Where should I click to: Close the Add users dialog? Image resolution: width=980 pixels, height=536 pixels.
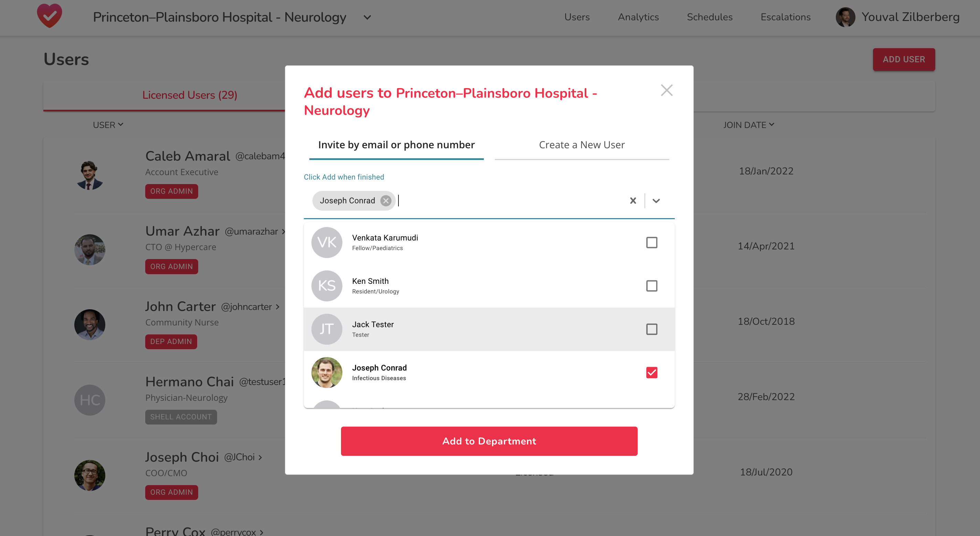click(x=667, y=90)
